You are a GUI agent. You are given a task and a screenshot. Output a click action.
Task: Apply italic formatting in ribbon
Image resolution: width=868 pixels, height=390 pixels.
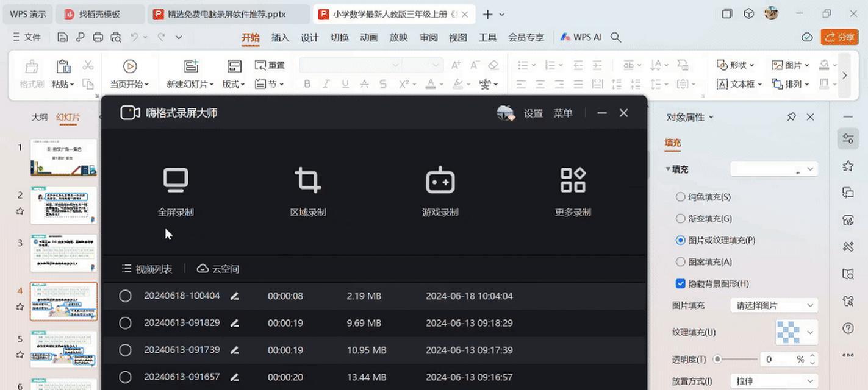pyautogui.click(x=326, y=84)
